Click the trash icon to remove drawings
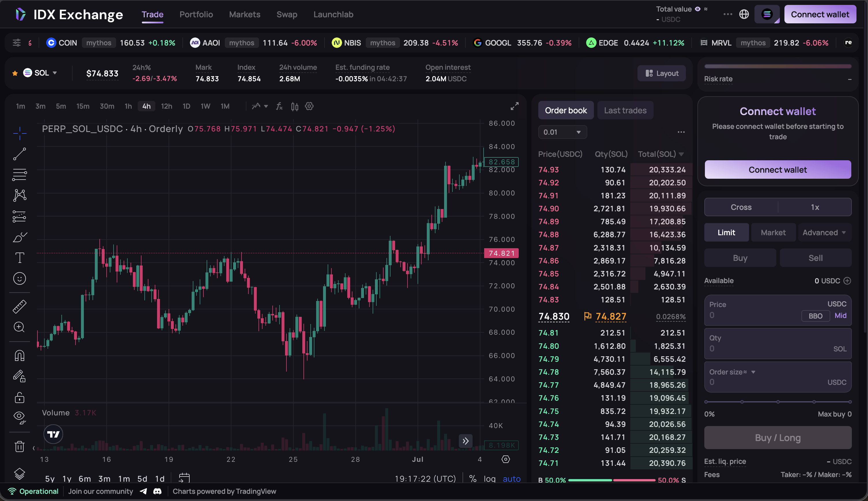The width and height of the screenshot is (868, 501). pos(20,446)
